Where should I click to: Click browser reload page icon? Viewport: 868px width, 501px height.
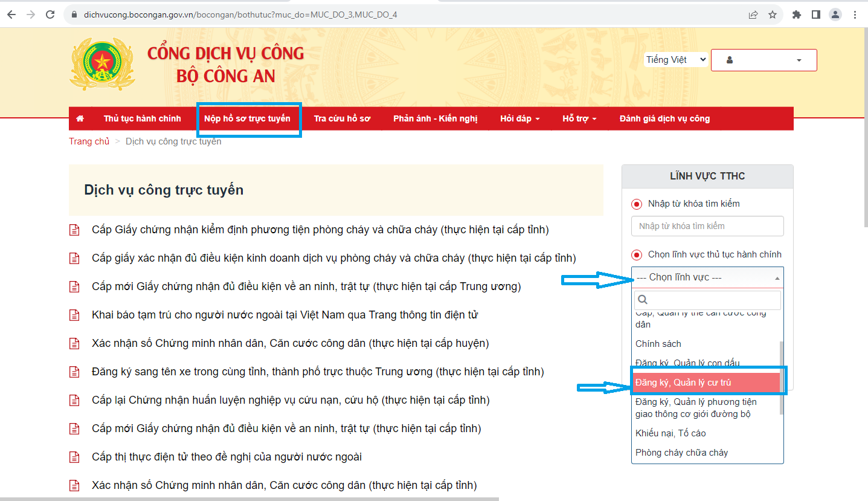point(50,15)
